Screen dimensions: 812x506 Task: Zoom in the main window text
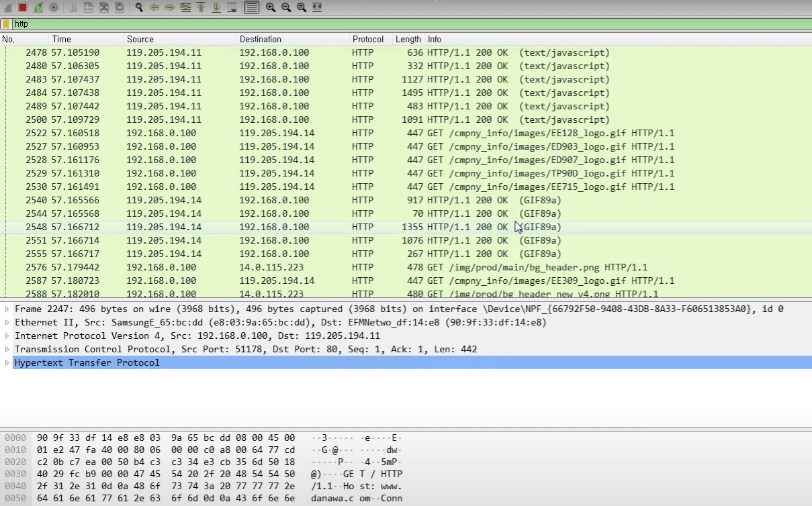pos(271,7)
